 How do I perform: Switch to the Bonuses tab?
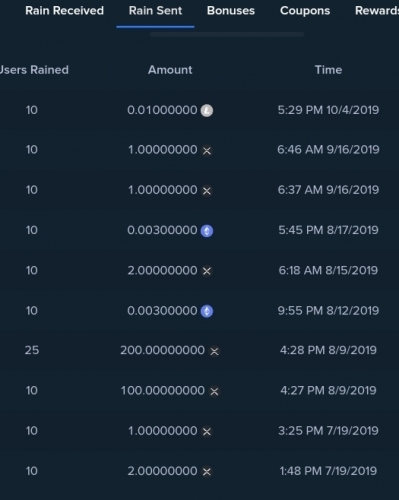(231, 11)
